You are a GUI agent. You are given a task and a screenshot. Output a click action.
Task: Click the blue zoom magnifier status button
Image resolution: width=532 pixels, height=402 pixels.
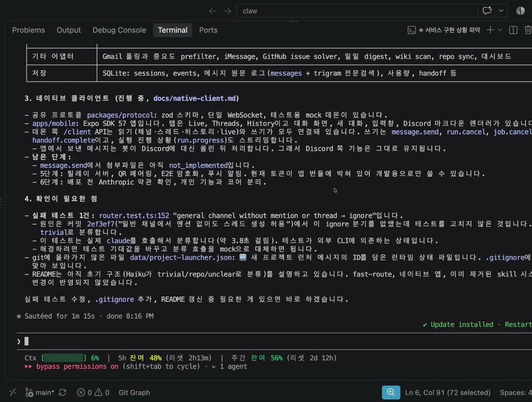click(x=391, y=393)
